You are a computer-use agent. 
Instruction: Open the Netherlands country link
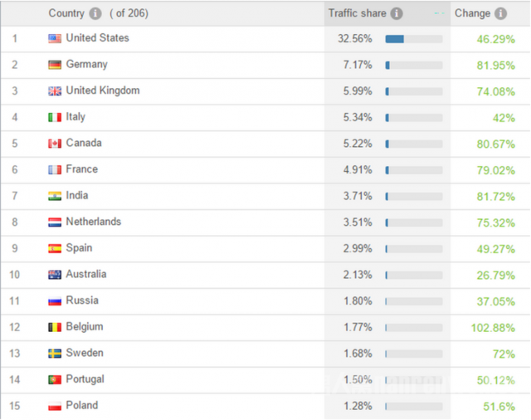(x=94, y=222)
